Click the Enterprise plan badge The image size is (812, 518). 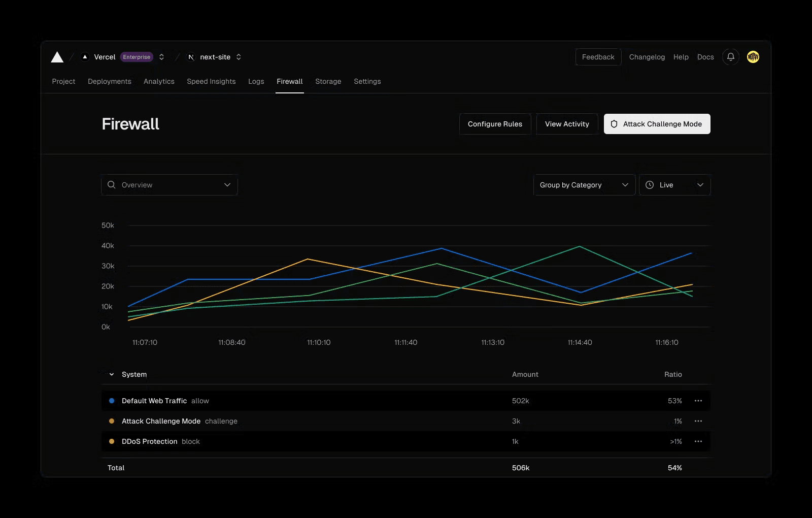(x=137, y=57)
